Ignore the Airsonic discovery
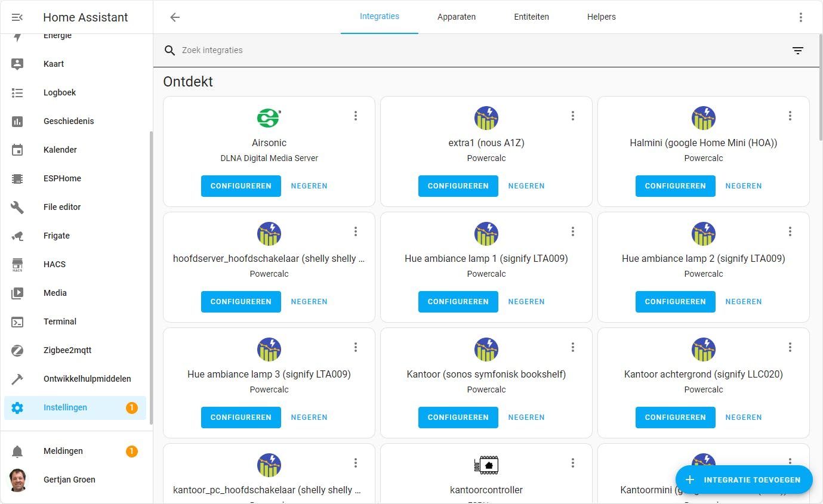 (x=309, y=186)
